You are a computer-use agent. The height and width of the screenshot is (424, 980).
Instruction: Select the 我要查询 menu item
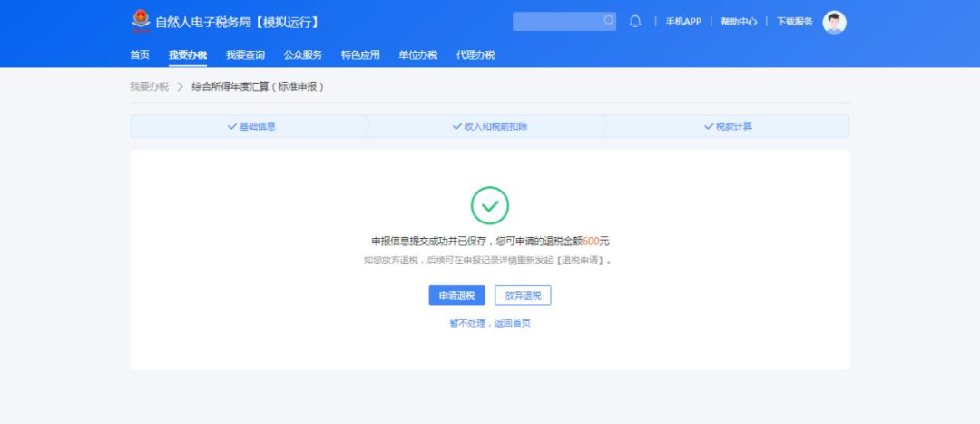pos(245,55)
